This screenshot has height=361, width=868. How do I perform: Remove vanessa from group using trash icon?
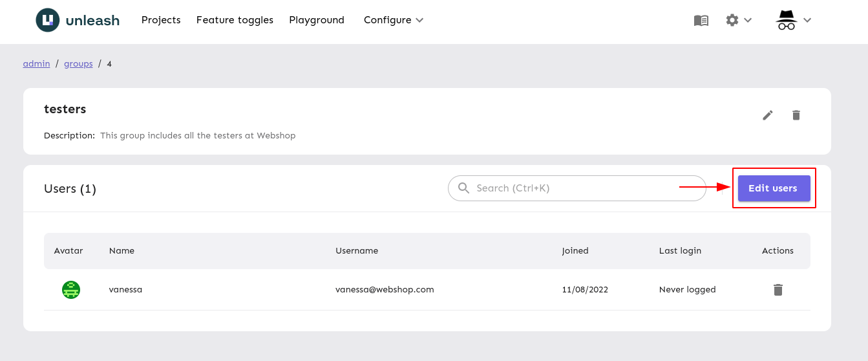(x=778, y=290)
